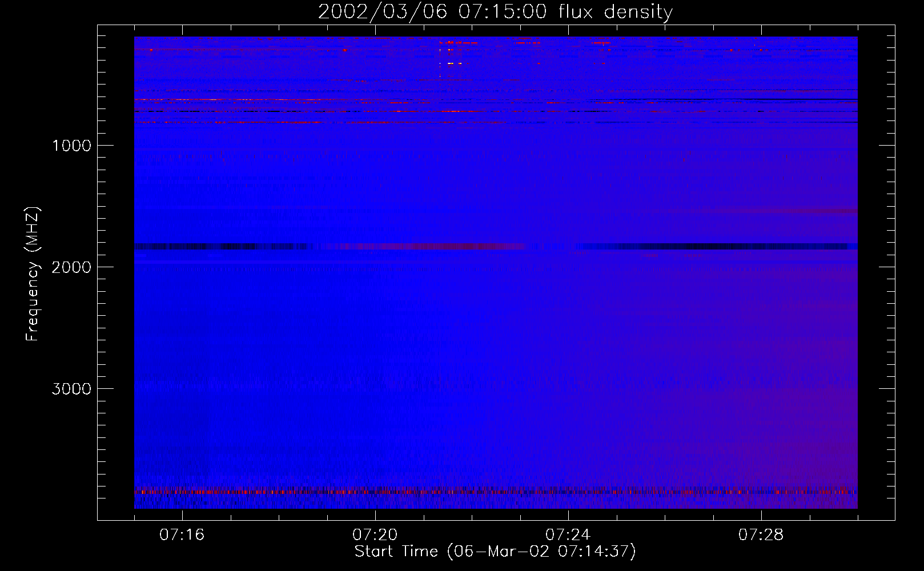Click the 07:16 time tick label

(x=182, y=535)
